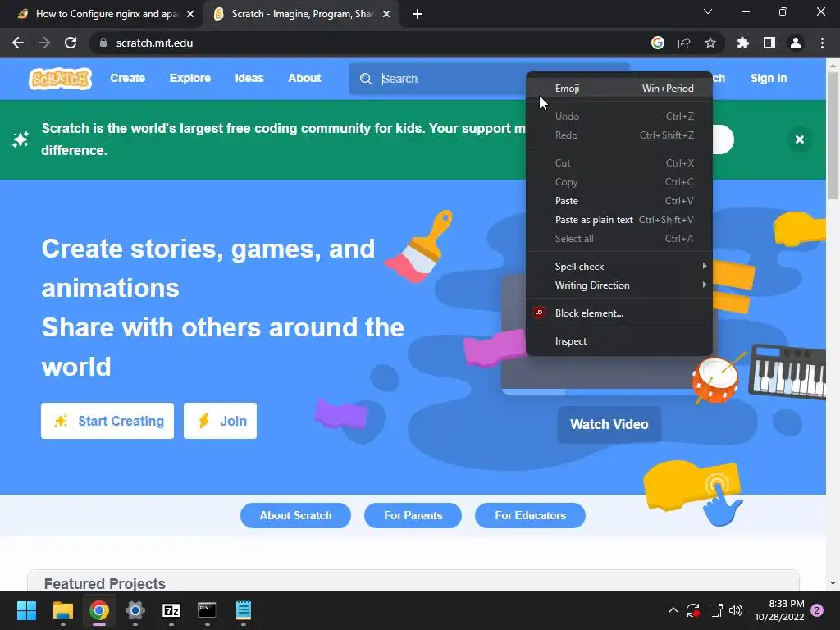Click the scrollbar down arrow

pyautogui.click(x=833, y=583)
